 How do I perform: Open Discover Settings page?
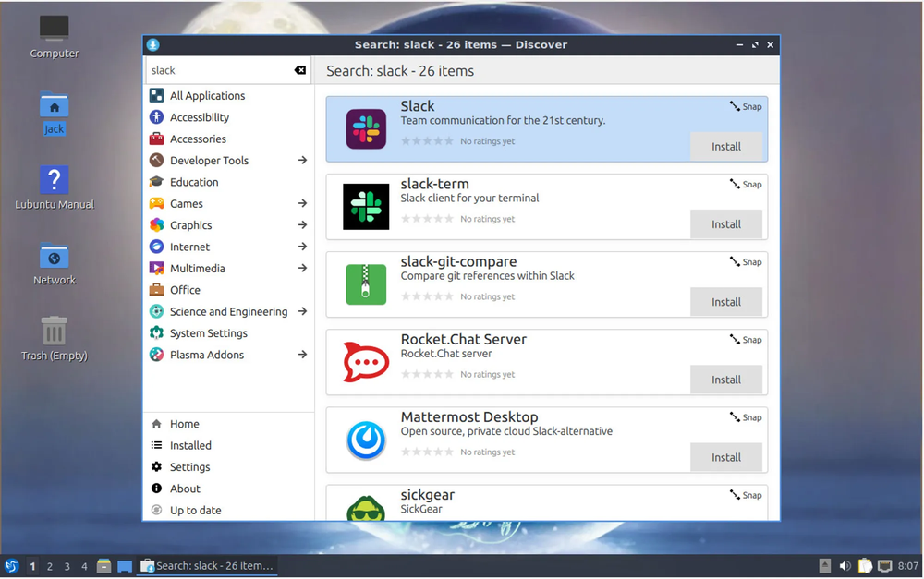pyautogui.click(x=228, y=467)
